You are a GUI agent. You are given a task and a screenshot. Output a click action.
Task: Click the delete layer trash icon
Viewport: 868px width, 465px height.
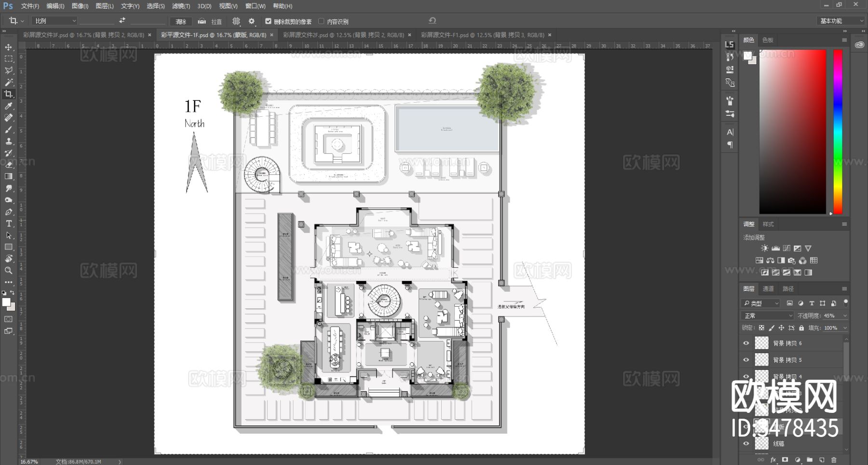[x=834, y=460]
